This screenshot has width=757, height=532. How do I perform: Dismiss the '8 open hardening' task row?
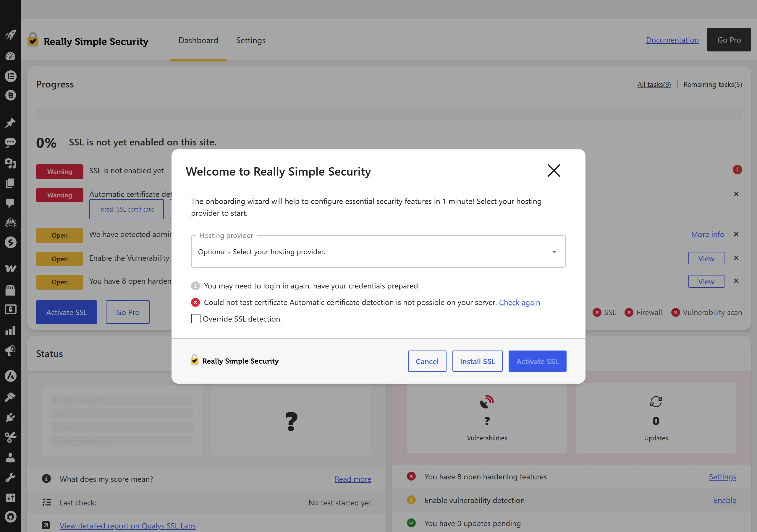tap(736, 281)
